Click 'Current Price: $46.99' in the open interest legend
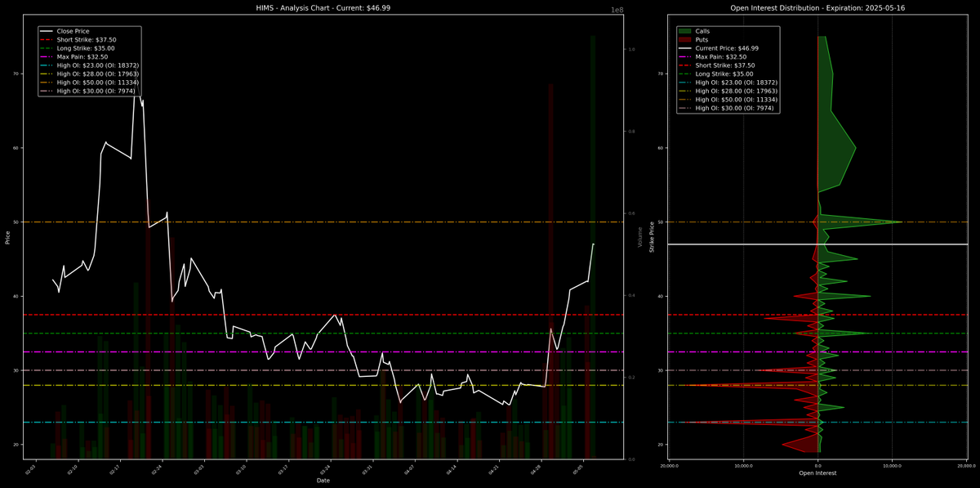The width and height of the screenshot is (980, 488). [x=726, y=48]
